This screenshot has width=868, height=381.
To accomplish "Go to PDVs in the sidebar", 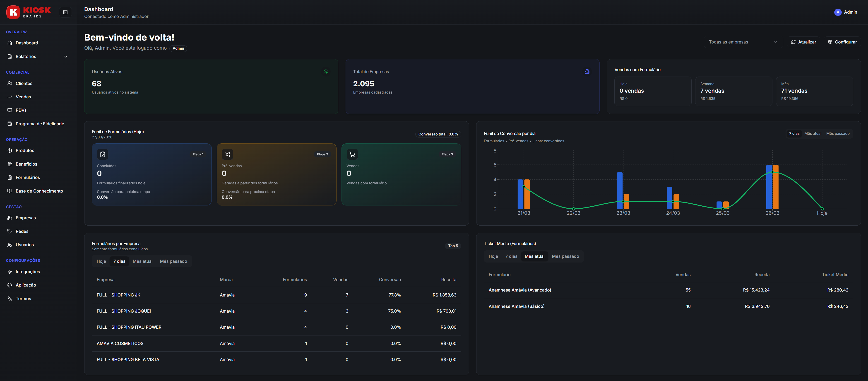I will (x=21, y=110).
